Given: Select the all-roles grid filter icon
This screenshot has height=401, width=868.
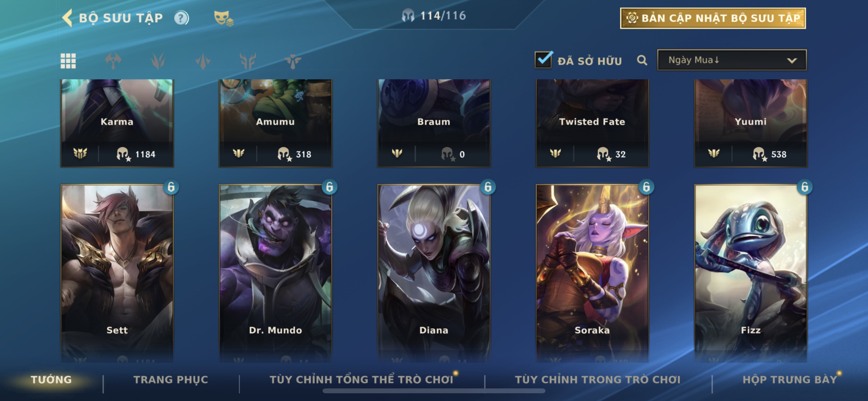Looking at the screenshot, I should tap(68, 61).
